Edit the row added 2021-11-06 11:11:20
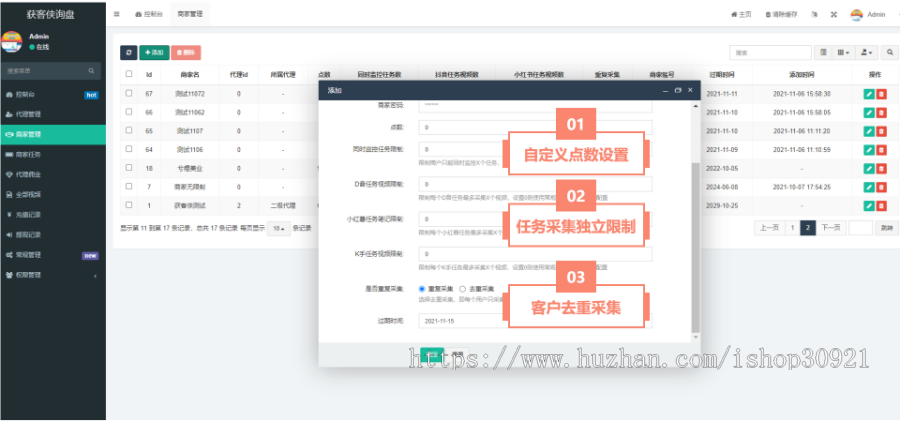This screenshot has width=900, height=422. click(869, 131)
